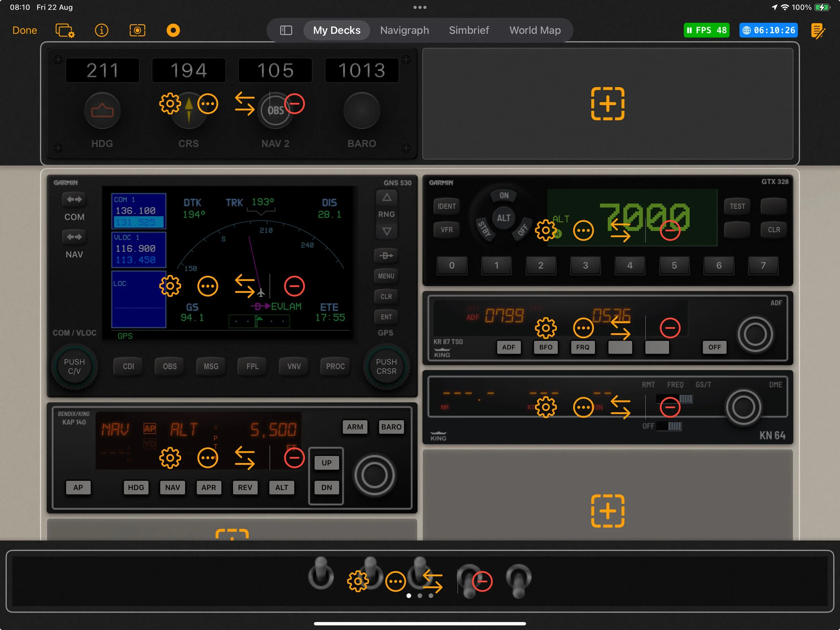The height and width of the screenshot is (630, 840).
Task: Select the Simbrief tab
Action: pos(469,30)
